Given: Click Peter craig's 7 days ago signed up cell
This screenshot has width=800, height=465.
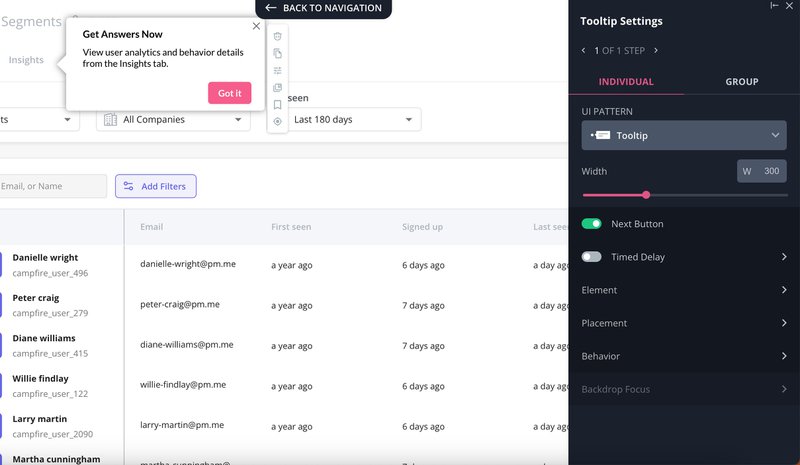Looking at the screenshot, I should 423,305.
